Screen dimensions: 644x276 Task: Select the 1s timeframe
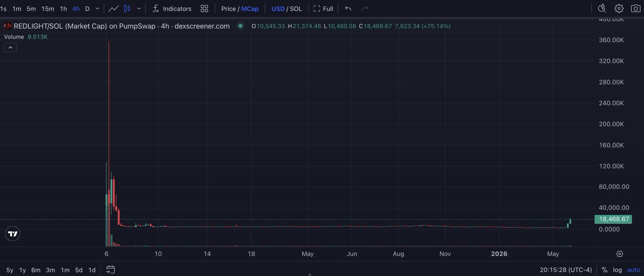[x=4, y=9]
